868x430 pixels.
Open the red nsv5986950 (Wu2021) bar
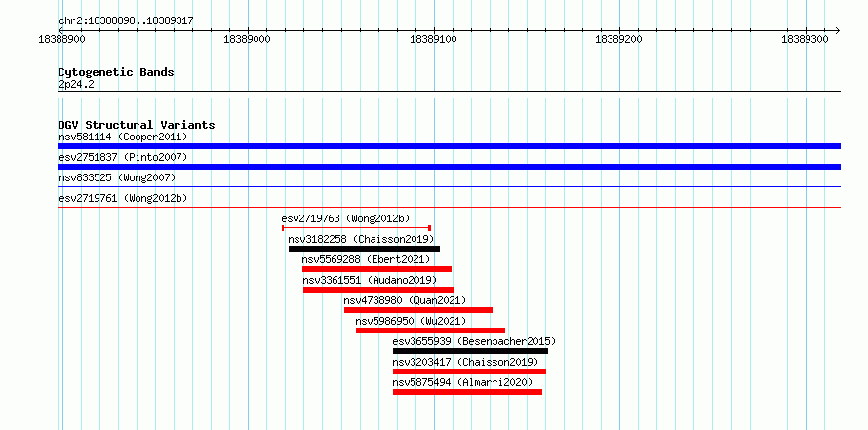pos(431,331)
